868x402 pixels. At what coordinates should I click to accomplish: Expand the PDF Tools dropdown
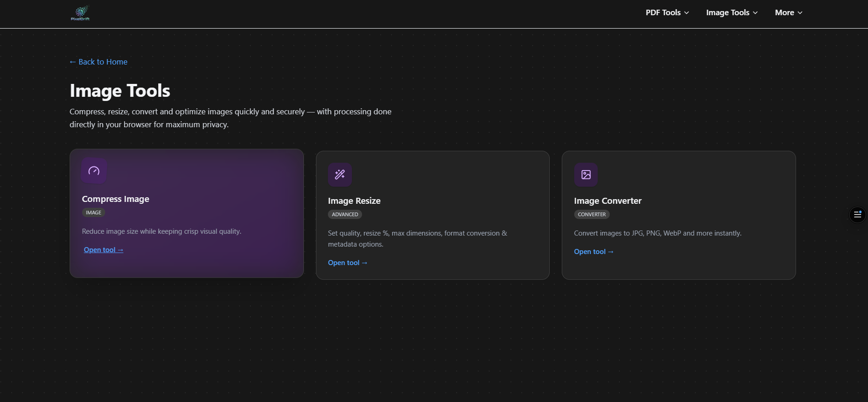pos(667,13)
